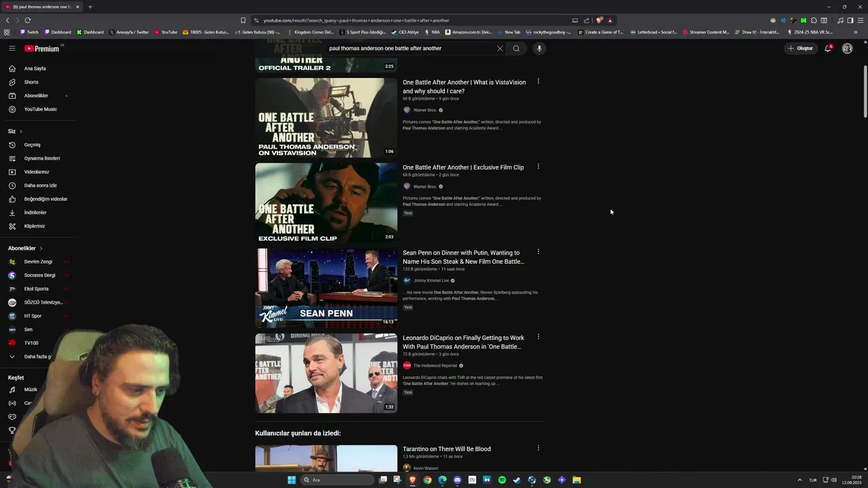
Task: Open the Ekol Sports subscription
Action: point(37,289)
